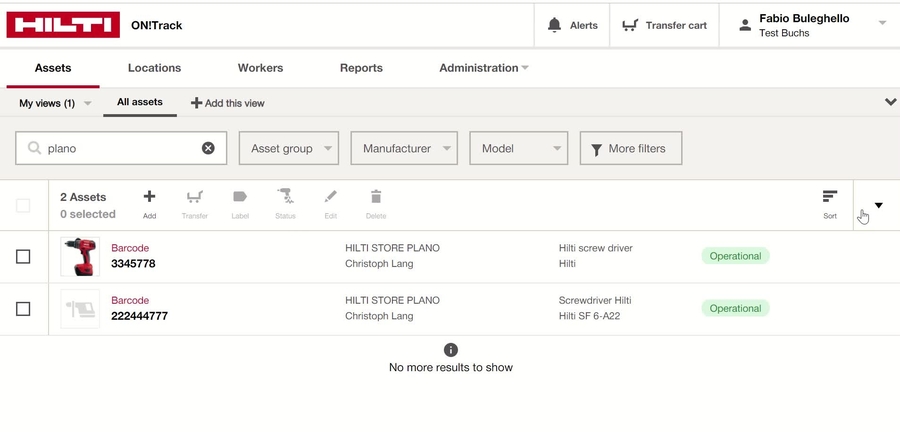Click Operational status of Screwdriver Hilti
The height and width of the screenshot is (432, 900).
coord(735,308)
